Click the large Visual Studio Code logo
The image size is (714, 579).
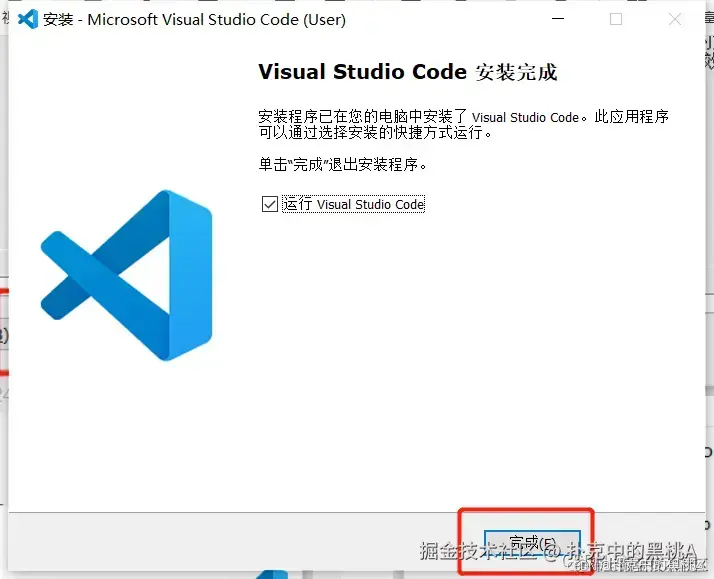point(126,275)
